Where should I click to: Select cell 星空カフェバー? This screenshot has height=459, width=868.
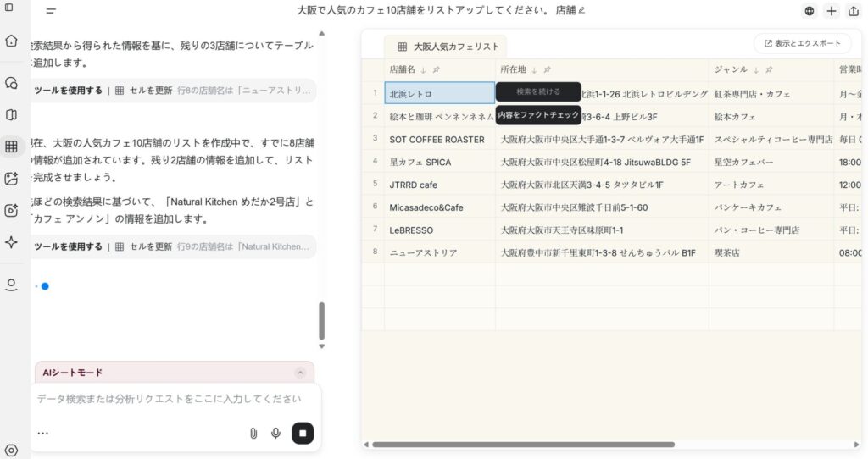click(771, 162)
